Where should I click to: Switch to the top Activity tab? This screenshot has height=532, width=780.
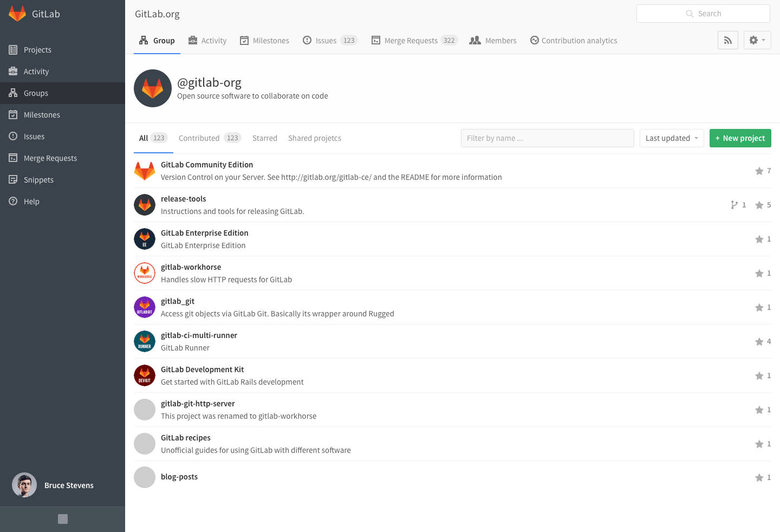(207, 41)
